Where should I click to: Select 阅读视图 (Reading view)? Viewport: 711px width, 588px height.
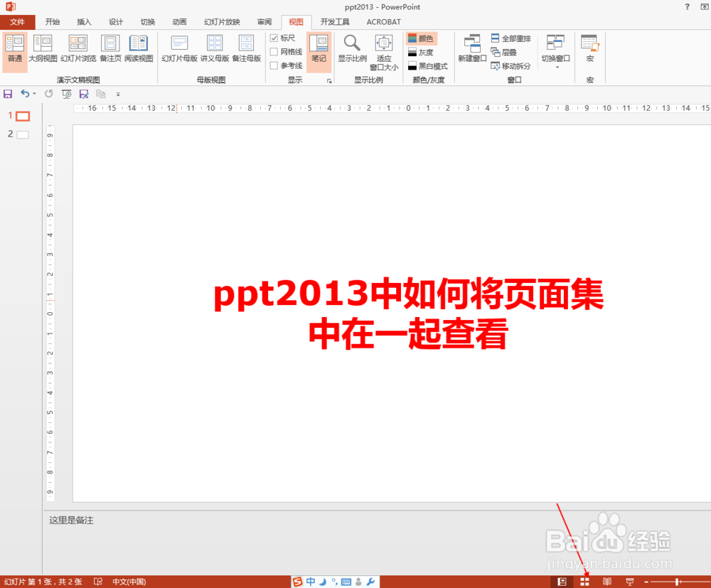139,47
